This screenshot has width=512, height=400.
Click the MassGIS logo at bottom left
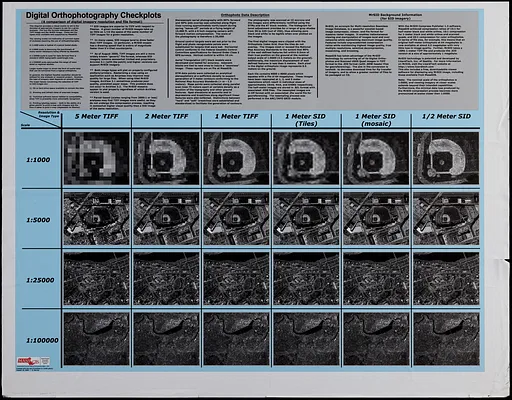pyautogui.click(x=33, y=361)
